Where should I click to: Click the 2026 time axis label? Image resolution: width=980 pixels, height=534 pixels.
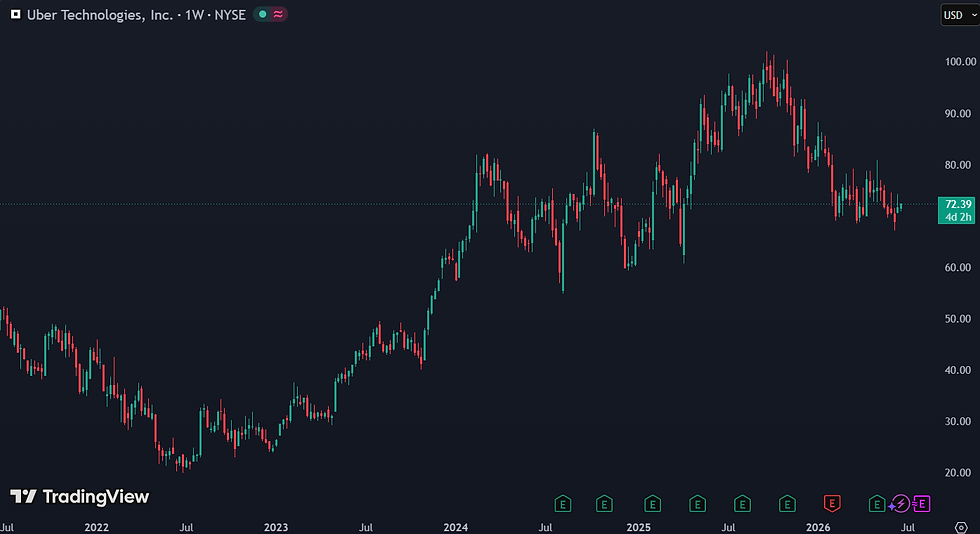tap(818, 527)
